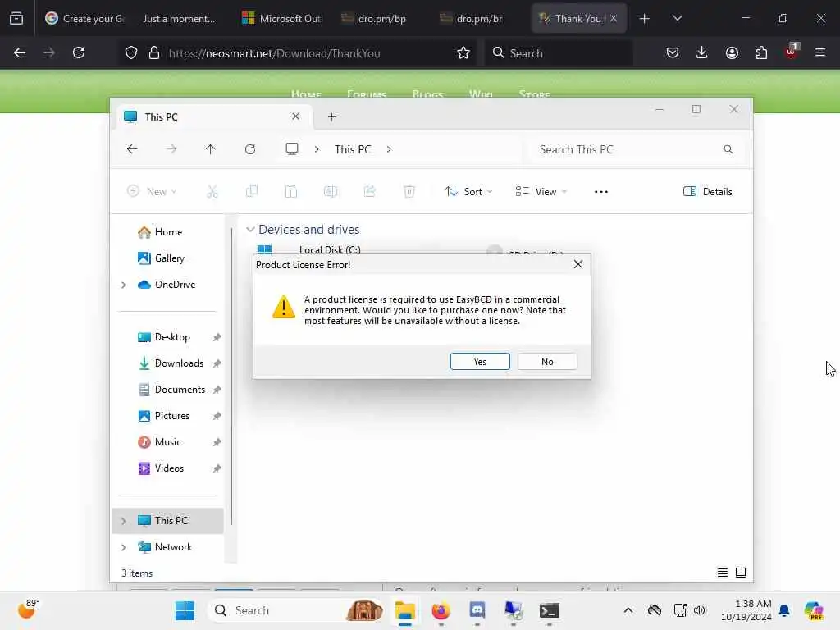Expand the Network tree node
Image resolution: width=840 pixels, height=630 pixels.
coord(124,547)
